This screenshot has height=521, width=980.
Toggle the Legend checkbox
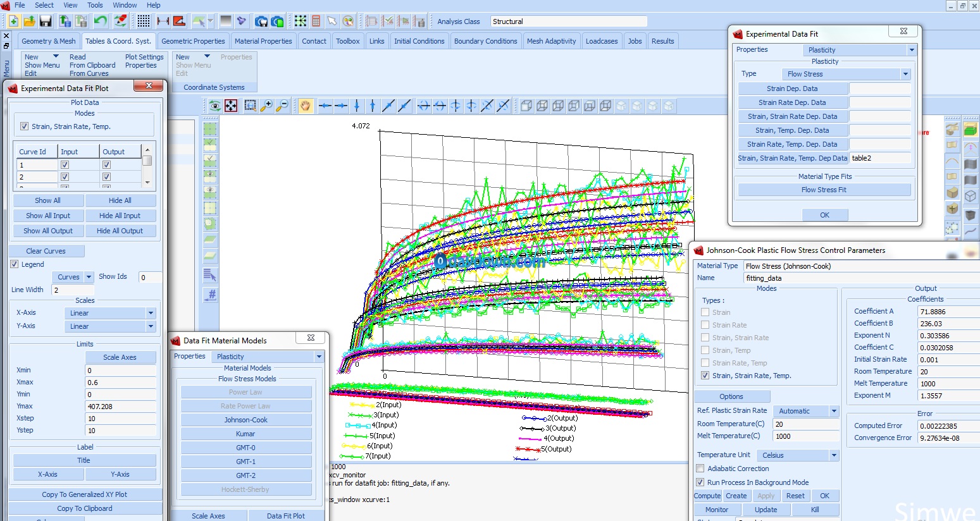point(15,264)
